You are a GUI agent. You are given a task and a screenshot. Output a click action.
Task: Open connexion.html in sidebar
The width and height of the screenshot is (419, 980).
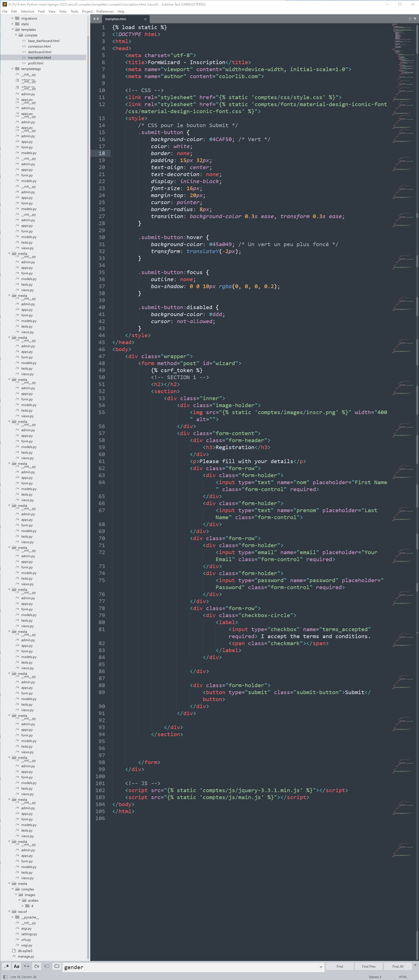39,46
